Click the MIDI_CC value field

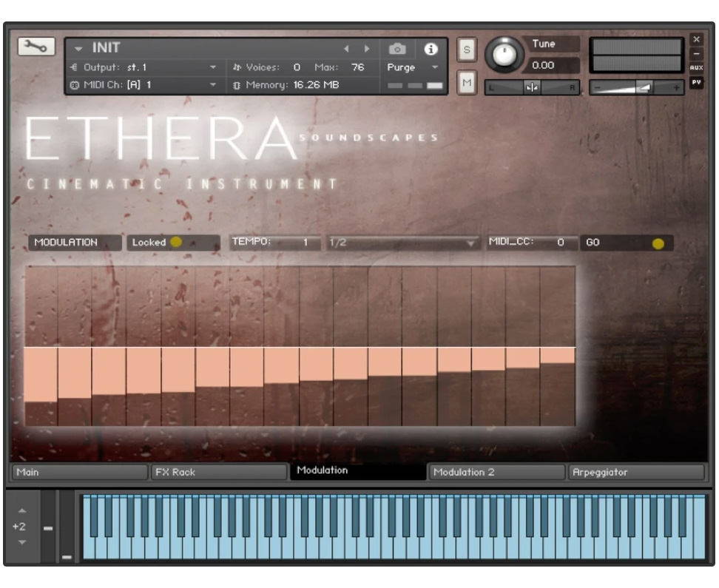(531, 242)
